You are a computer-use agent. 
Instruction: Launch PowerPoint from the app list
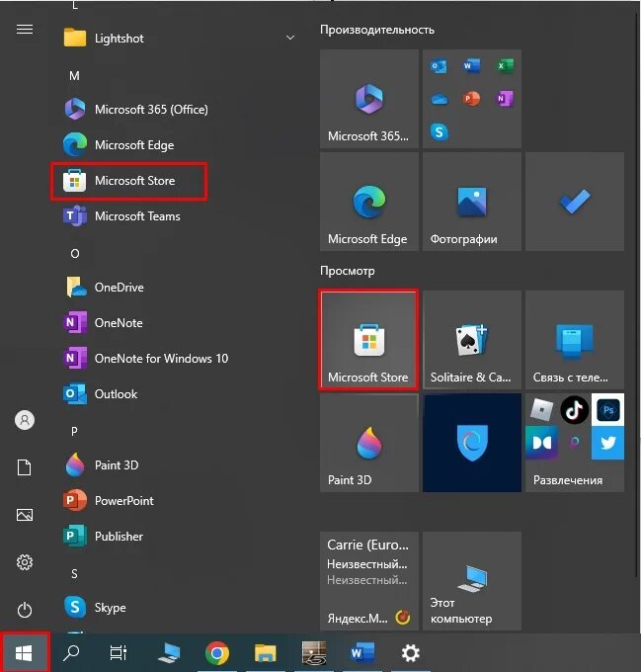click(x=178, y=501)
